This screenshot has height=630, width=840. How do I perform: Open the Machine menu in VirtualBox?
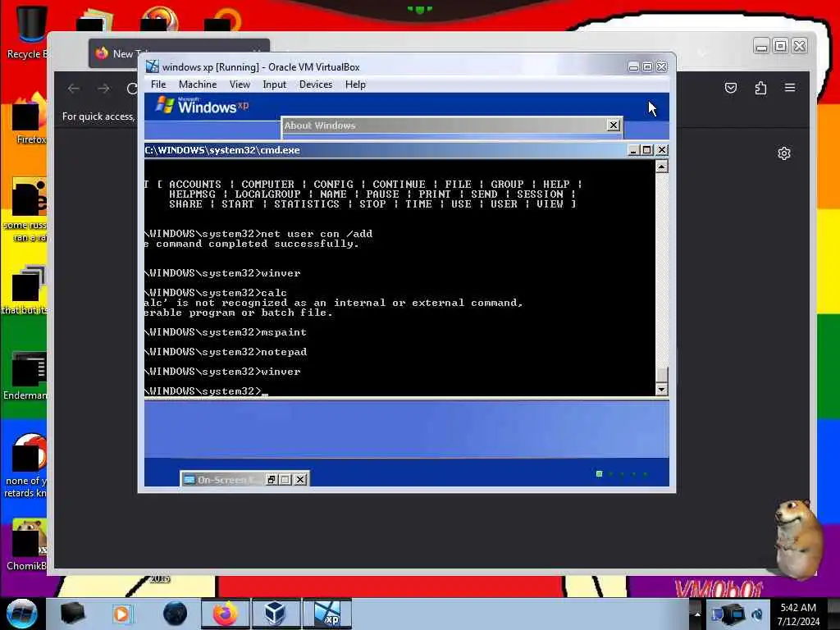click(x=198, y=84)
